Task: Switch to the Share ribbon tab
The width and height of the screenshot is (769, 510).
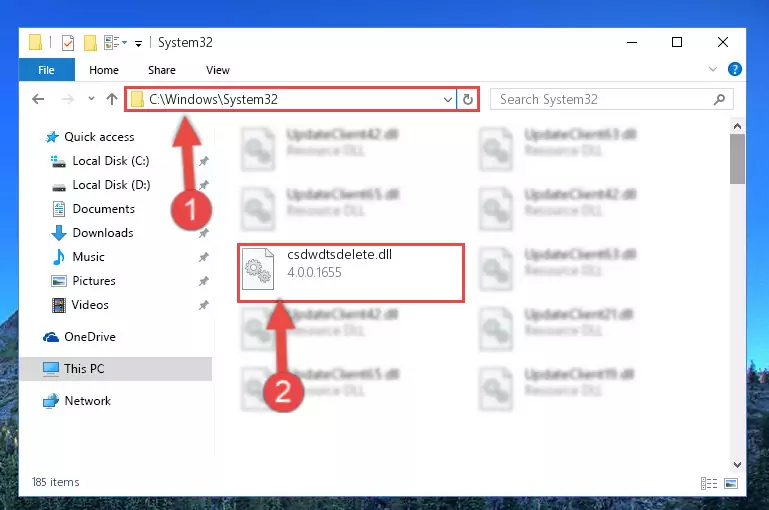Action: [161, 70]
